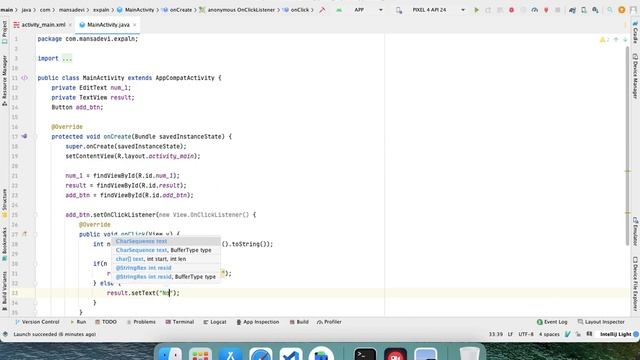Change the UTF-8 file encoding setting
Screen dimensions: 640x360
(x=526, y=334)
